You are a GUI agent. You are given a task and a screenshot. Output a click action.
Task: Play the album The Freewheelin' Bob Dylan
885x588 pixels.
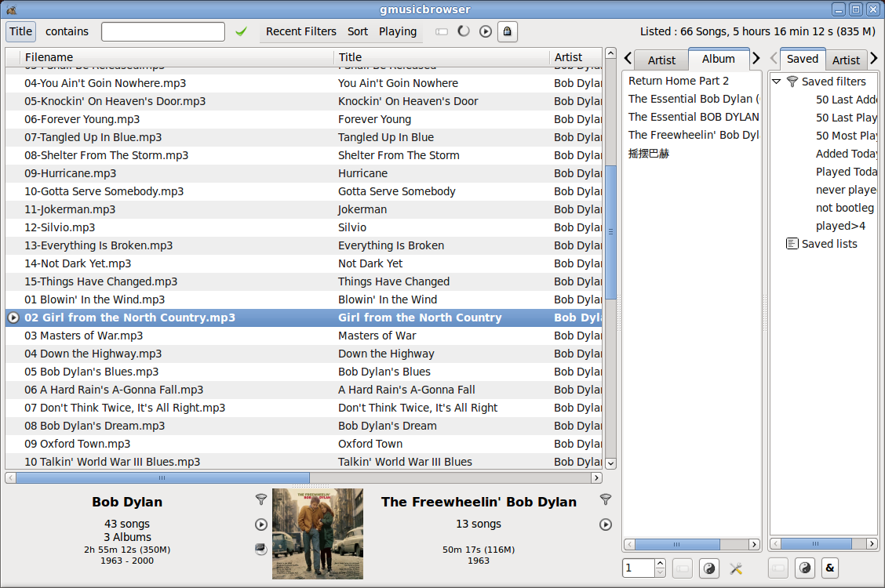pyautogui.click(x=606, y=524)
